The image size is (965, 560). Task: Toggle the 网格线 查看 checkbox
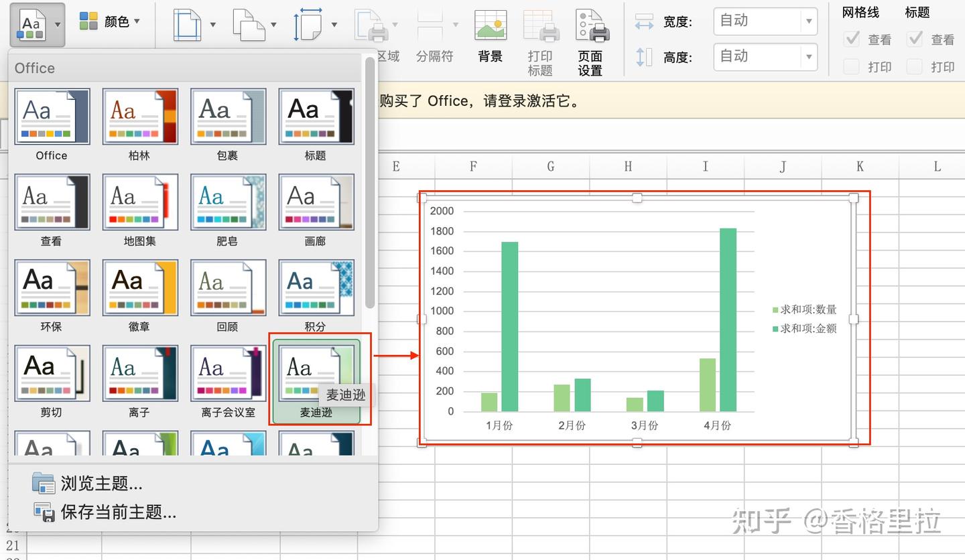pos(852,39)
